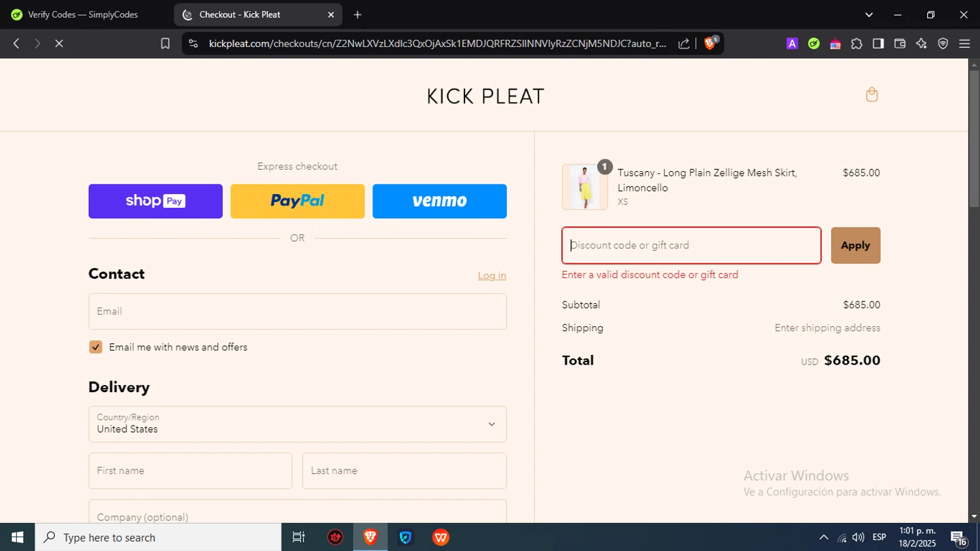Open a new browser tab
This screenshot has height=551, width=980.
[357, 14]
